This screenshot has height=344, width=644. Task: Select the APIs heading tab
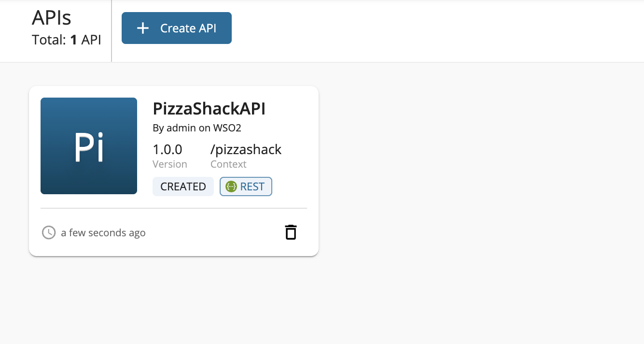pos(51,17)
